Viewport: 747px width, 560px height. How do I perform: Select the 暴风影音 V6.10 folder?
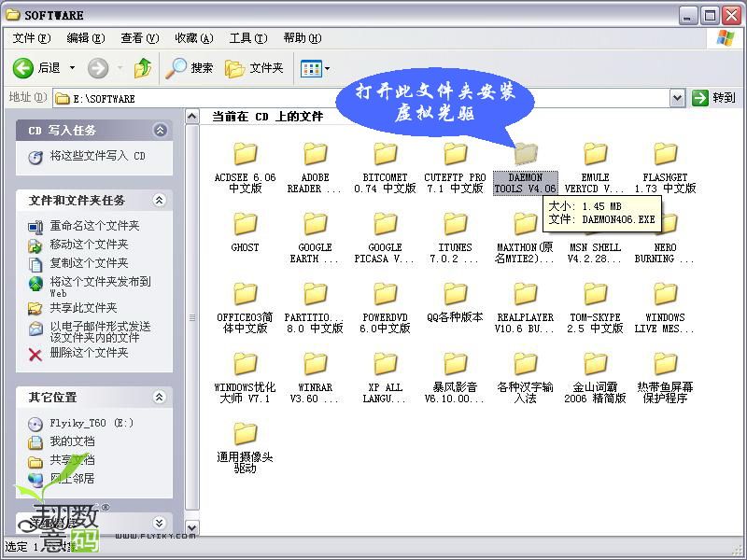pos(455,378)
